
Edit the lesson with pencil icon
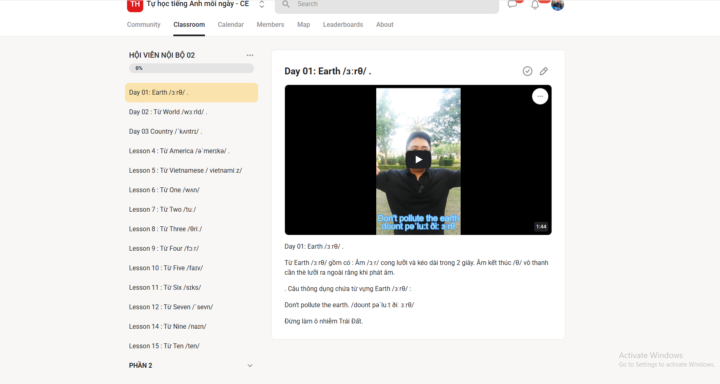(544, 71)
